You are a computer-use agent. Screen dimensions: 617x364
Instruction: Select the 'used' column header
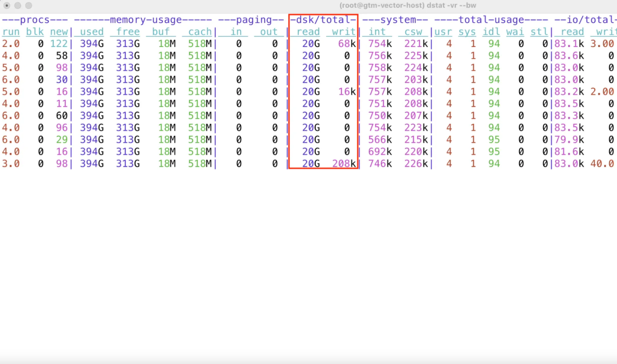coord(92,32)
